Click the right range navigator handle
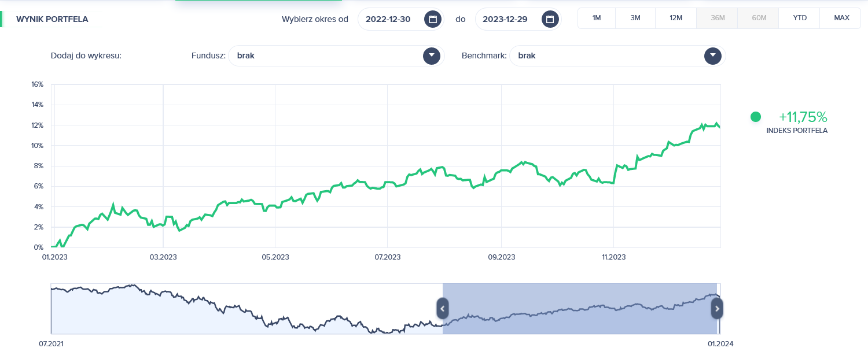The image size is (868, 359). tap(717, 308)
